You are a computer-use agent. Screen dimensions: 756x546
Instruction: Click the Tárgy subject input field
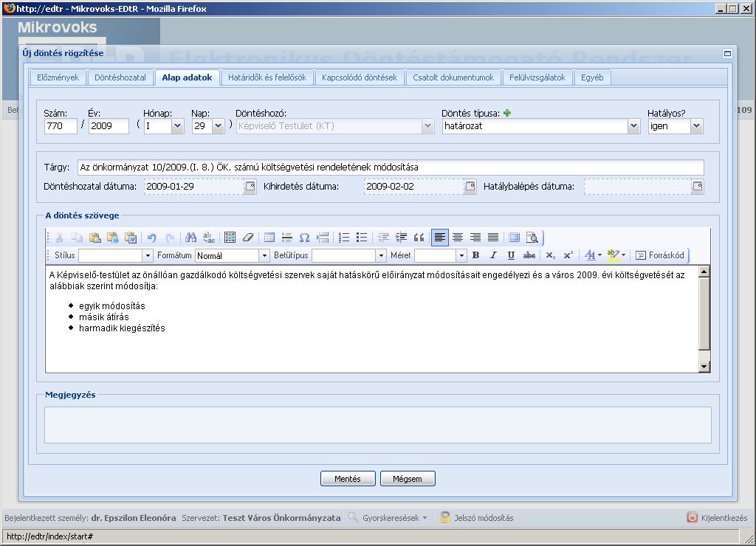click(391, 167)
